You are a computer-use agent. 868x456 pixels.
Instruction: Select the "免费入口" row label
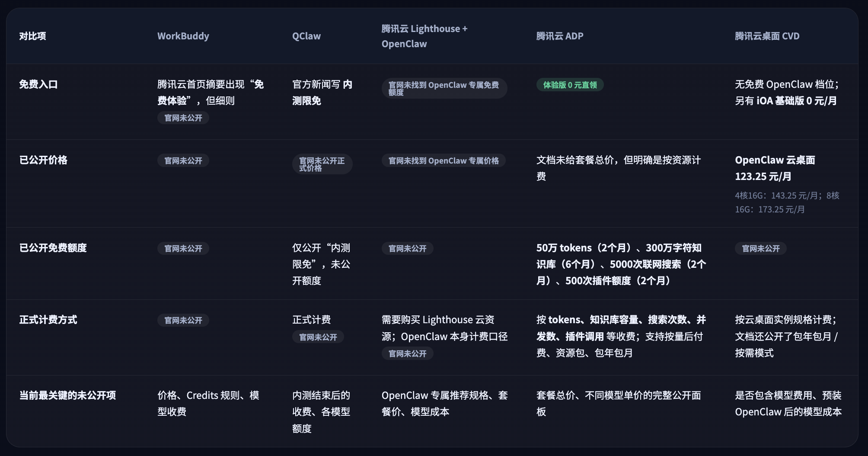click(x=38, y=84)
